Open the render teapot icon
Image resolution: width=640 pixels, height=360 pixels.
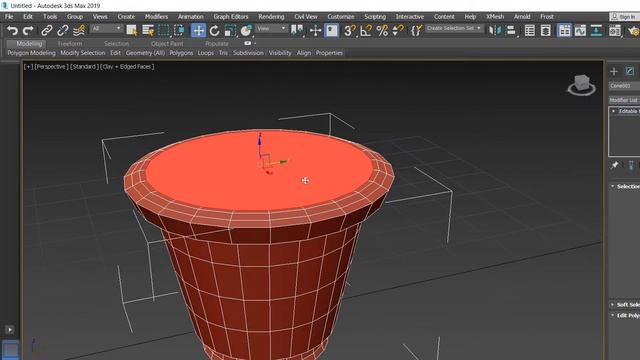[x=633, y=31]
